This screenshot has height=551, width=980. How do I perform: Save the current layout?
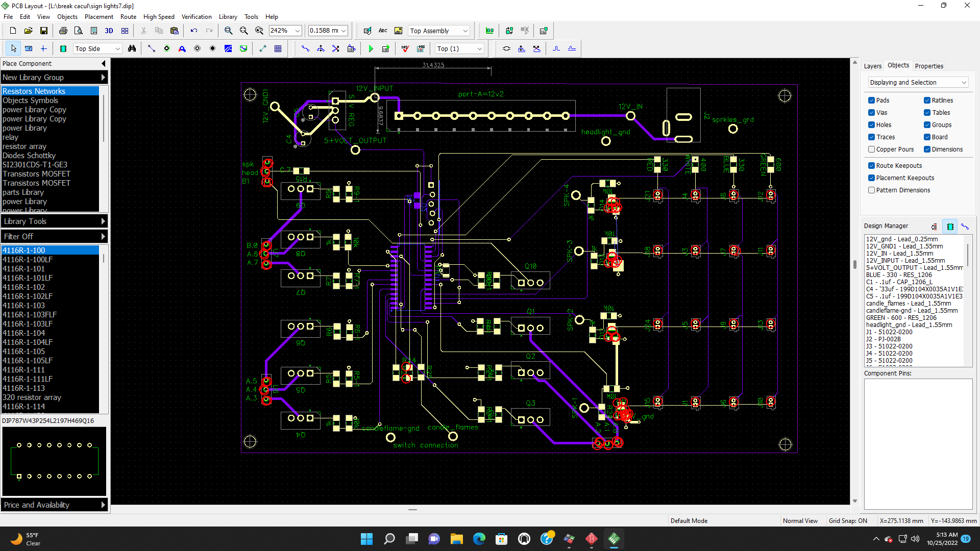(x=44, y=31)
